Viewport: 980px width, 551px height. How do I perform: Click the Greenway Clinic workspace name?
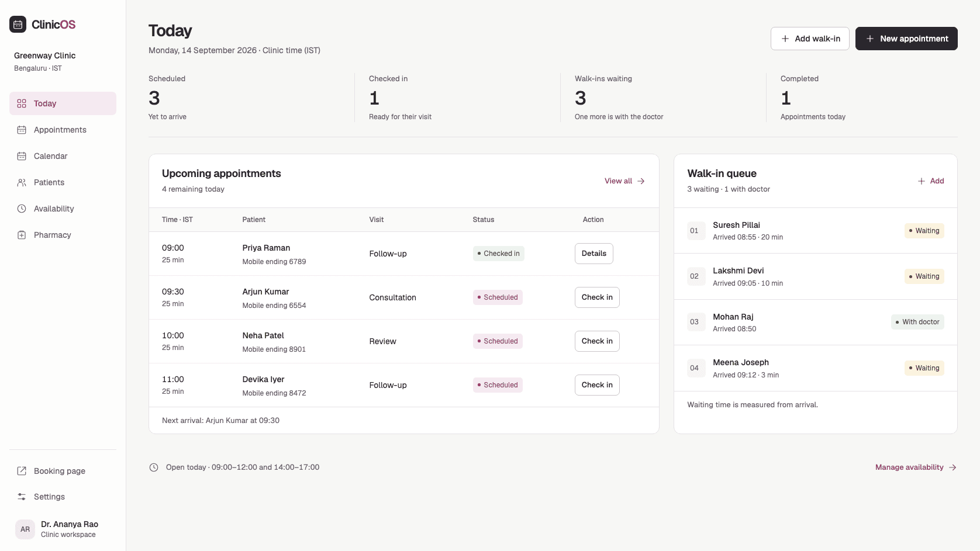(44, 56)
